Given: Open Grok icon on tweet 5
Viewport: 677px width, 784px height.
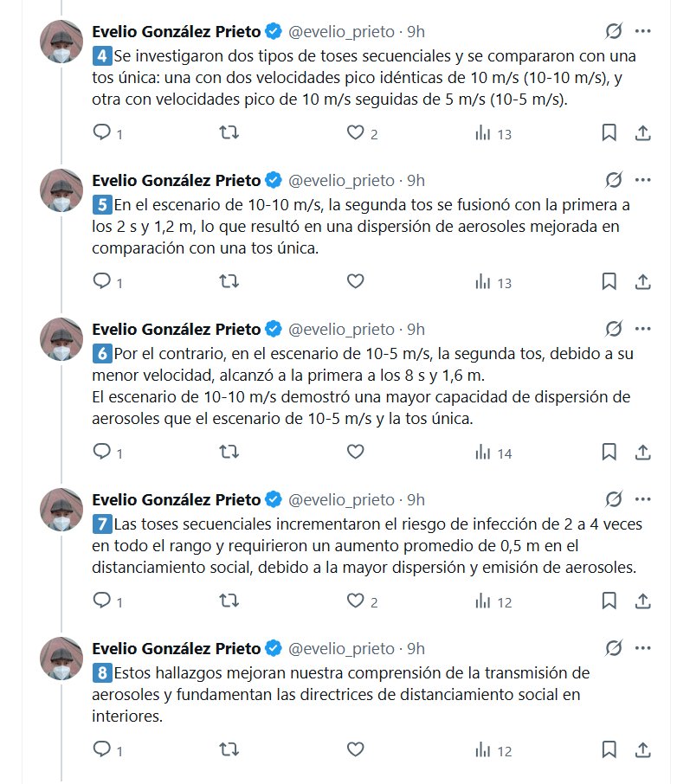Looking at the screenshot, I should [614, 180].
